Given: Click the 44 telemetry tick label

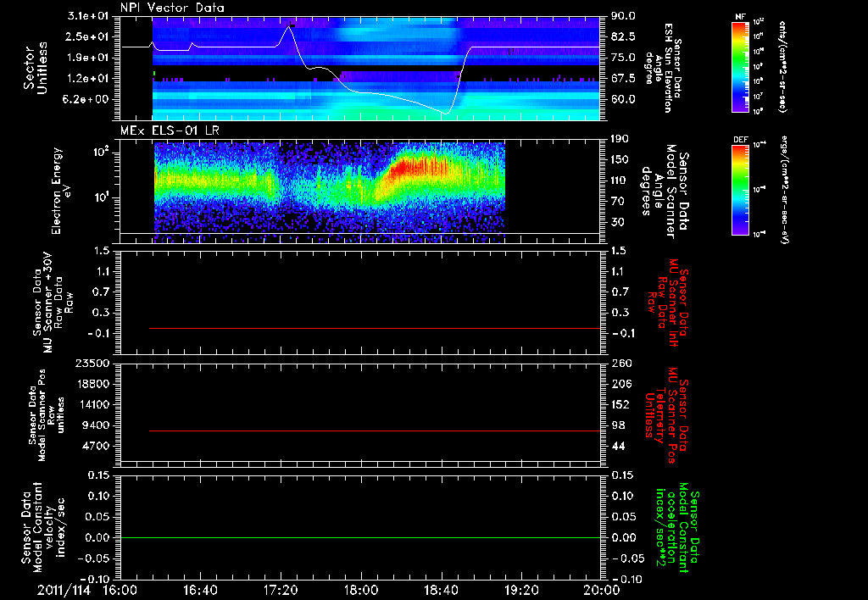Looking at the screenshot, I should [x=618, y=446].
